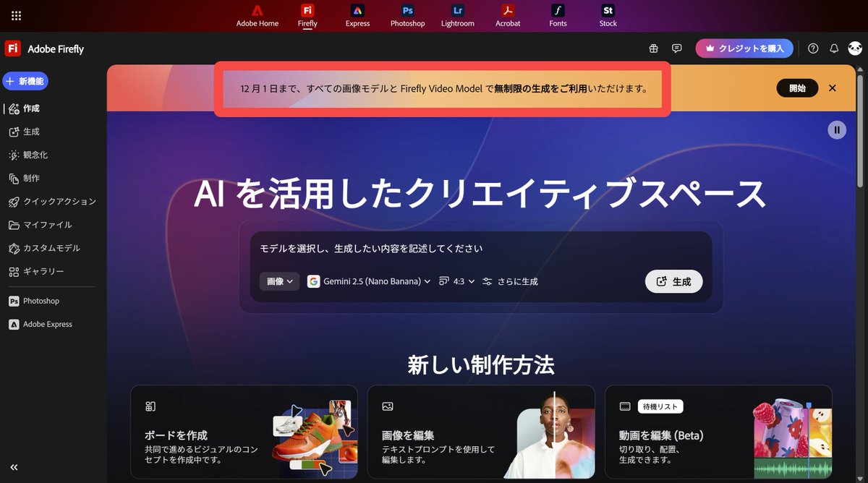The image size is (868, 483).
Task: Open the apps grid launcher
Action: coord(17,15)
